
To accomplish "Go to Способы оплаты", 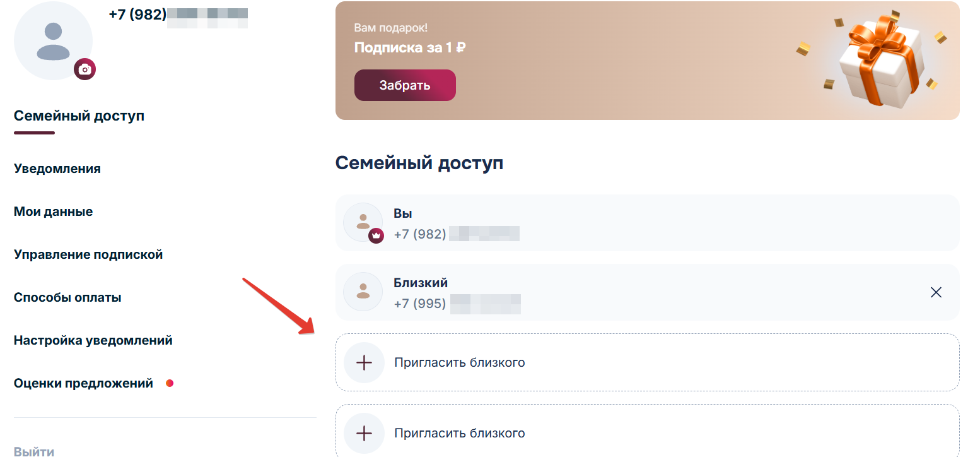I will (67, 297).
